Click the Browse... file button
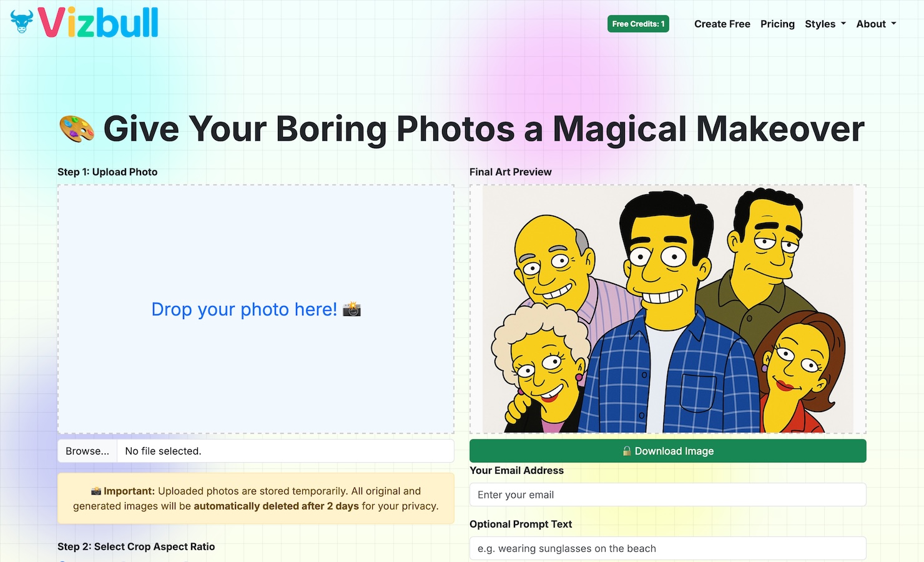 tap(87, 451)
